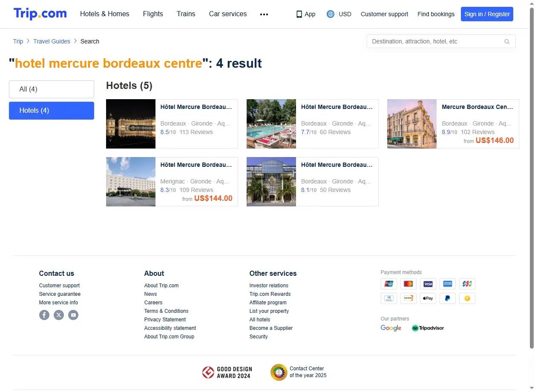This screenshot has height=392, width=535.
Task: Click the PayPal payment icon
Action: pos(448,298)
